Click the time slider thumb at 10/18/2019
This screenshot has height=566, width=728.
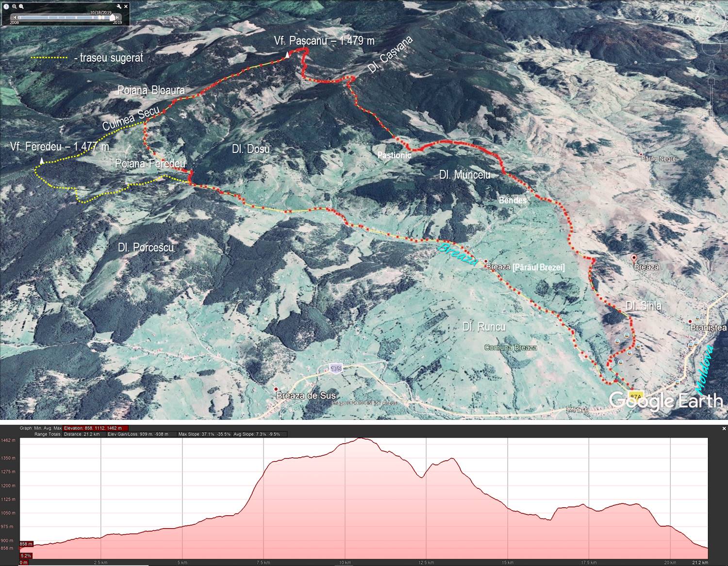pos(113,17)
